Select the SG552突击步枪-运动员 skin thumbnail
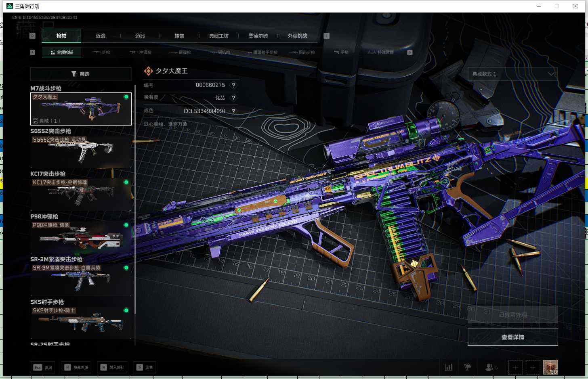The image size is (588, 379). point(81,152)
